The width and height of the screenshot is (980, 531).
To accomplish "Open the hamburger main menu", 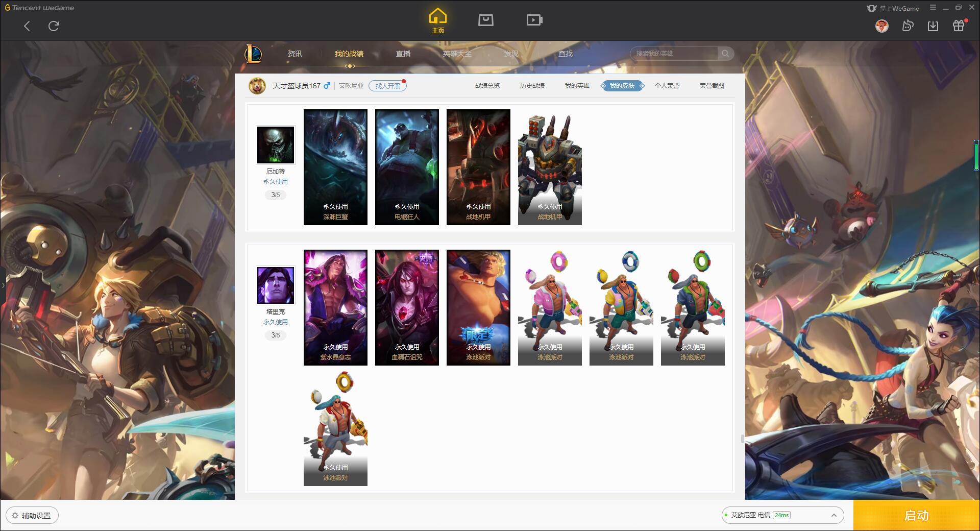I will tap(933, 8).
